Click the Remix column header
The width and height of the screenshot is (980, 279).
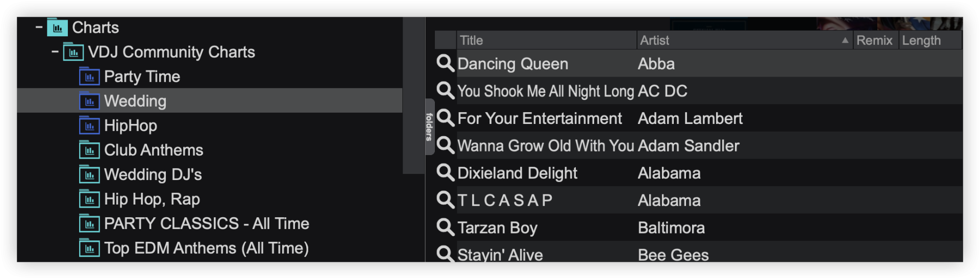click(874, 40)
